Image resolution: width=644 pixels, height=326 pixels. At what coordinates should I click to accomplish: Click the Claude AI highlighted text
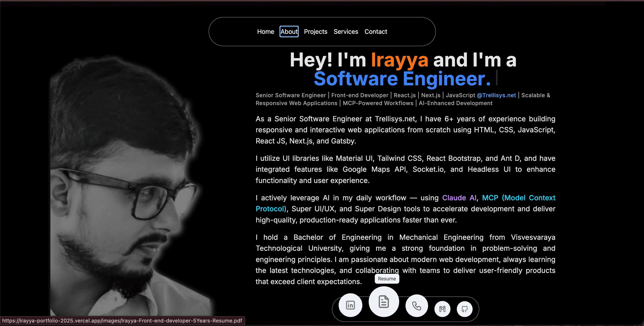pyautogui.click(x=459, y=198)
